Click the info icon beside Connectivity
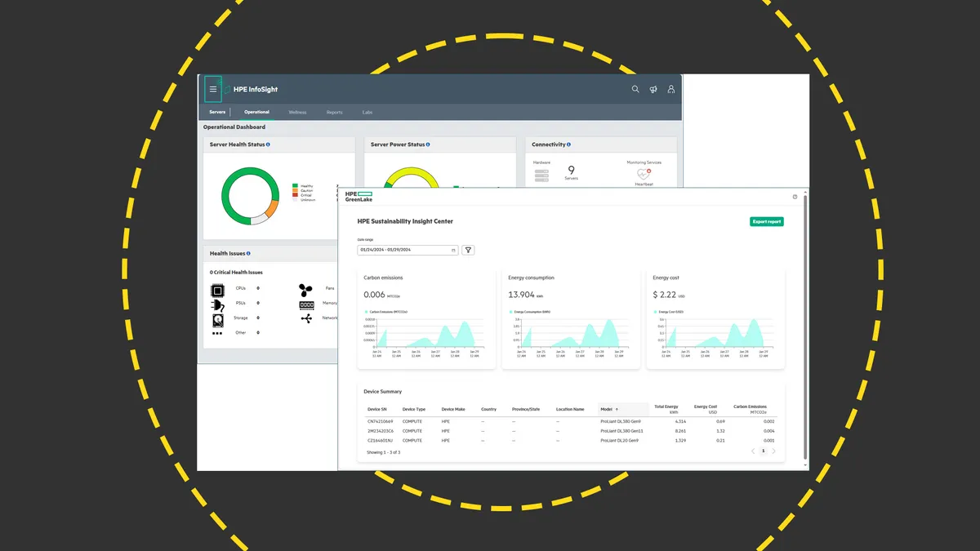The width and height of the screenshot is (980, 551). coord(569,144)
